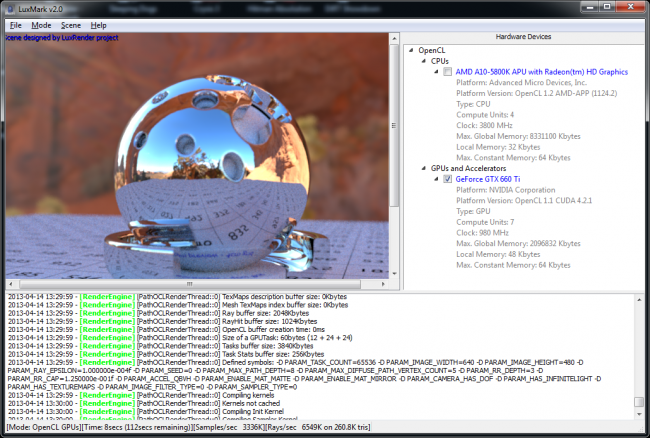
Task: Click render view scroll up arrow
Action: [394, 39]
